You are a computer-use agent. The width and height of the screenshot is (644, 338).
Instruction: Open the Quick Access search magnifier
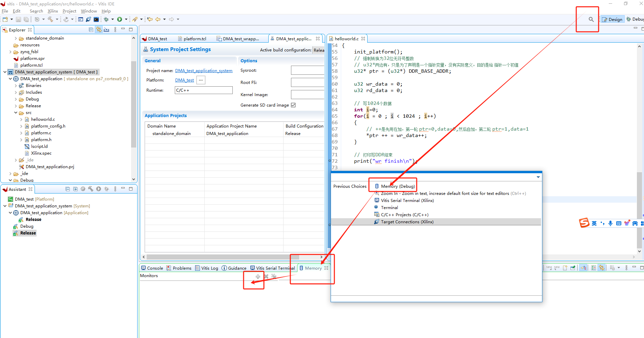(x=591, y=19)
